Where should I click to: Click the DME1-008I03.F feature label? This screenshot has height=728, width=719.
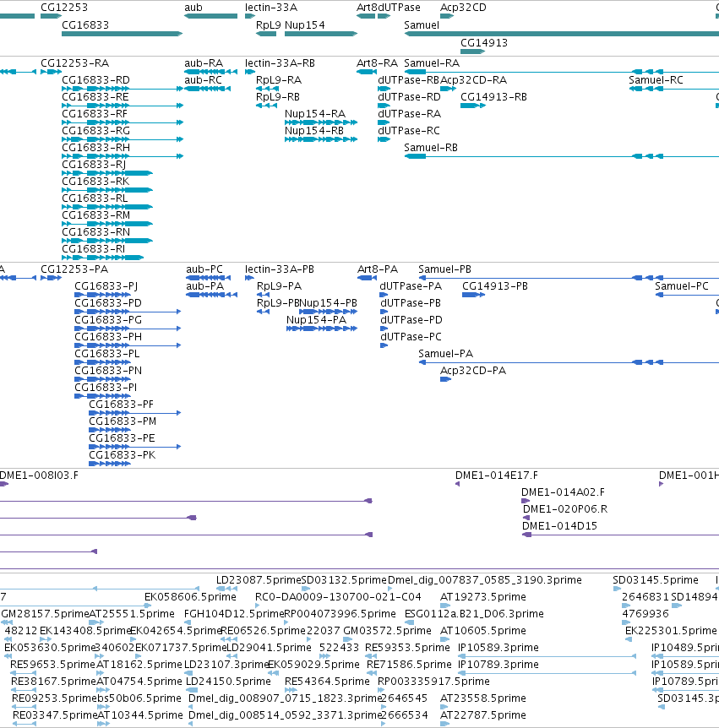39,475
